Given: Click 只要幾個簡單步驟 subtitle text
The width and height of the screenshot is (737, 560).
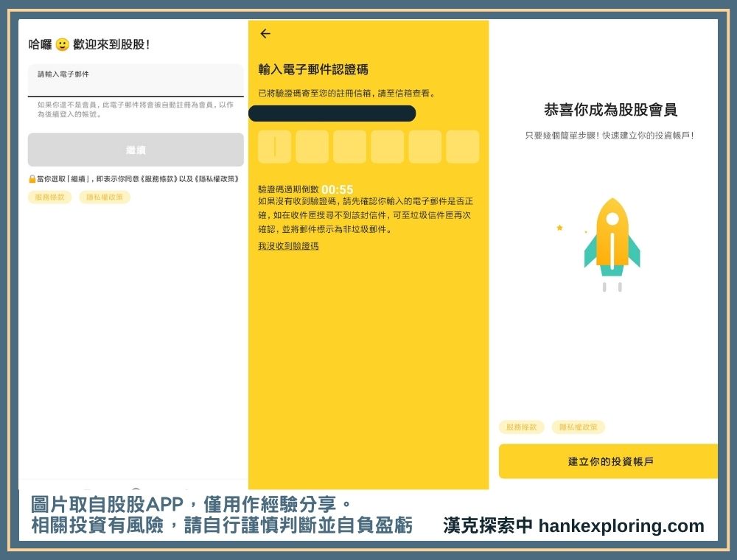Looking at the screenshot, I should coord(609,136).
